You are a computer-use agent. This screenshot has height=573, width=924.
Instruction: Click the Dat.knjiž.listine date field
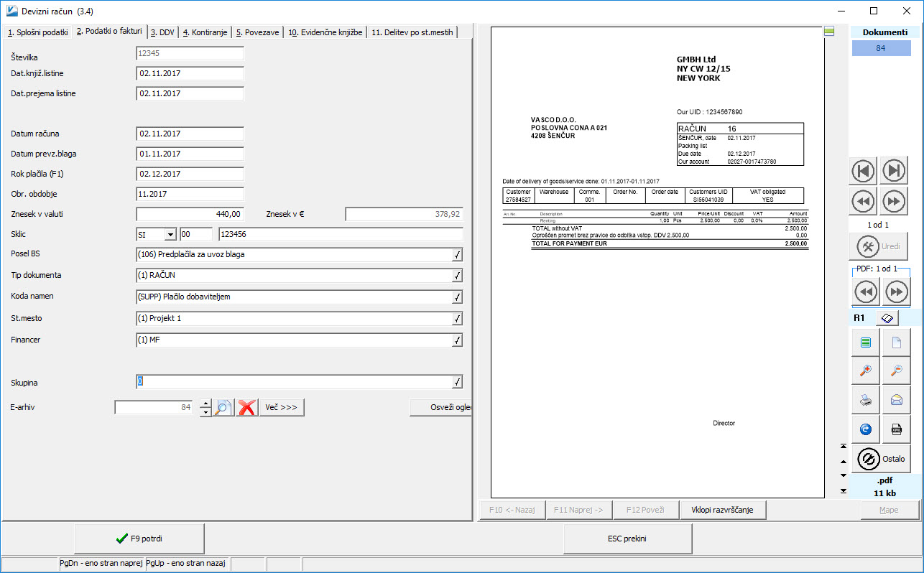coord(190,73)
